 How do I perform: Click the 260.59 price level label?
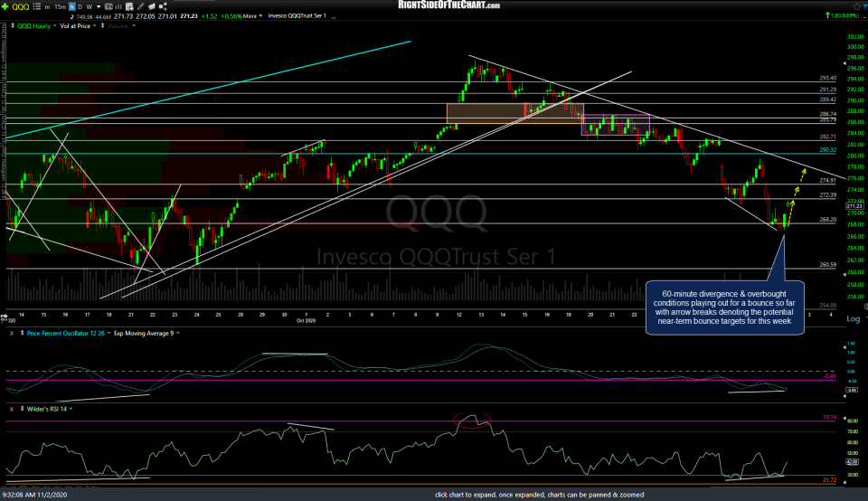coord(827,265)
